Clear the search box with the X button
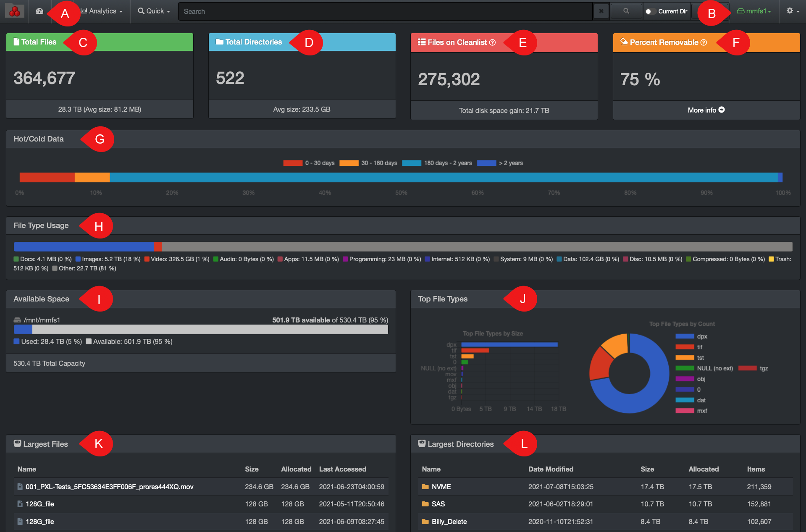The height and width of the screenshot is (532, 806). pos(601,11)
